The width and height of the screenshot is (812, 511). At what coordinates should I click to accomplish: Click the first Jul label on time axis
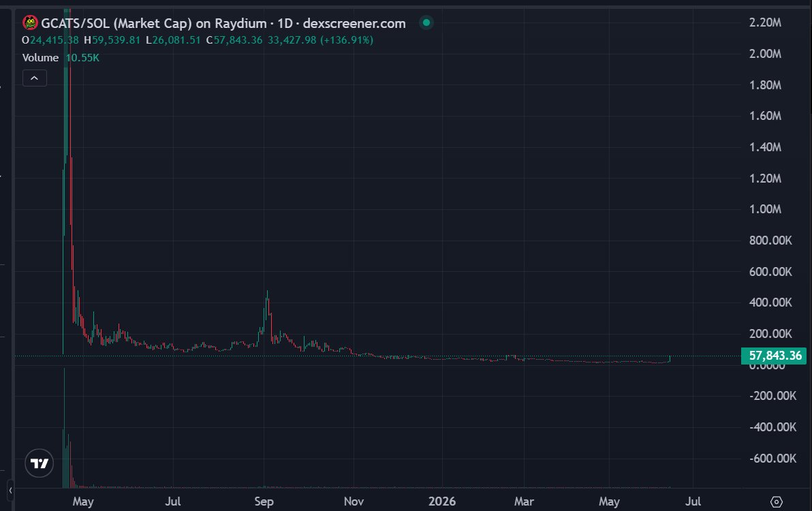tap(173, 501)
